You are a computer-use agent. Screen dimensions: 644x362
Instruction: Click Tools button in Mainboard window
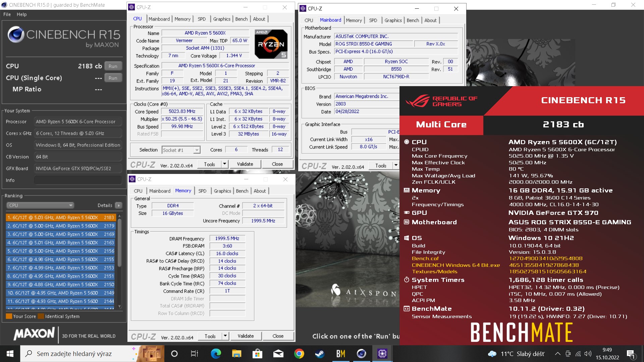381,166
